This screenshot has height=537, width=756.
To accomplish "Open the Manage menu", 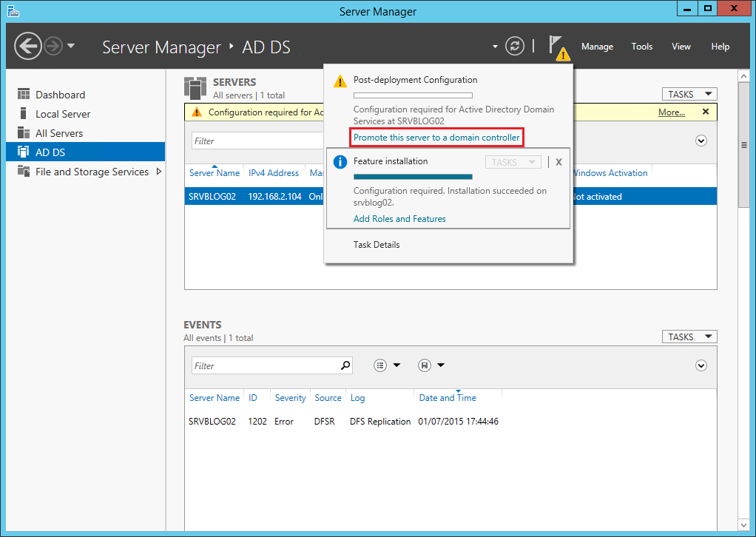I will point(597,47).
